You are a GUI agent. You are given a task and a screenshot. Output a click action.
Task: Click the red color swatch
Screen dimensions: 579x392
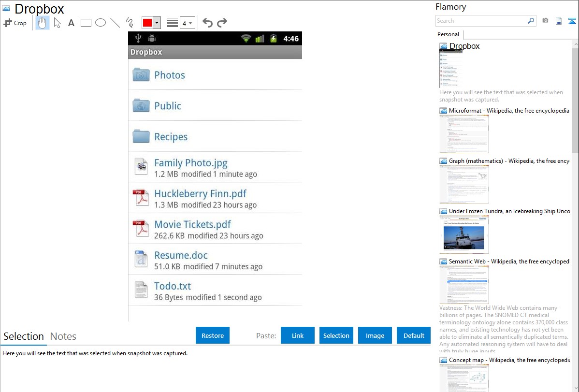[147, 23]
